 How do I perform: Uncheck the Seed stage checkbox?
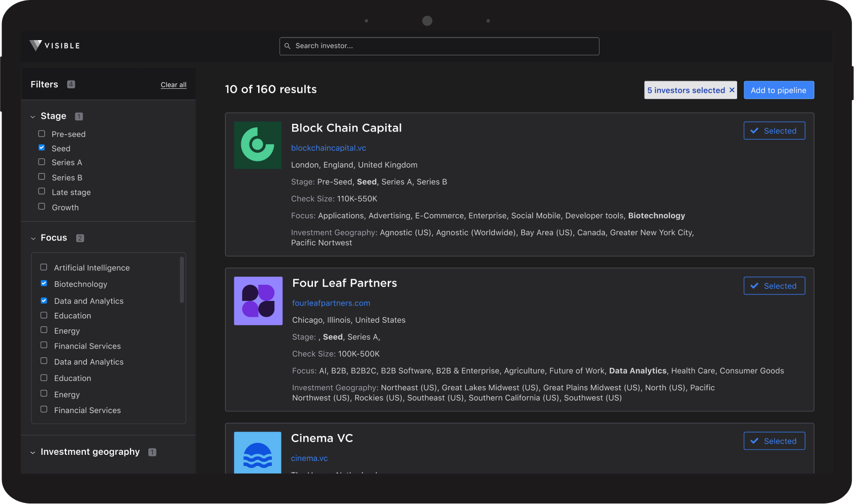point(42,148)
